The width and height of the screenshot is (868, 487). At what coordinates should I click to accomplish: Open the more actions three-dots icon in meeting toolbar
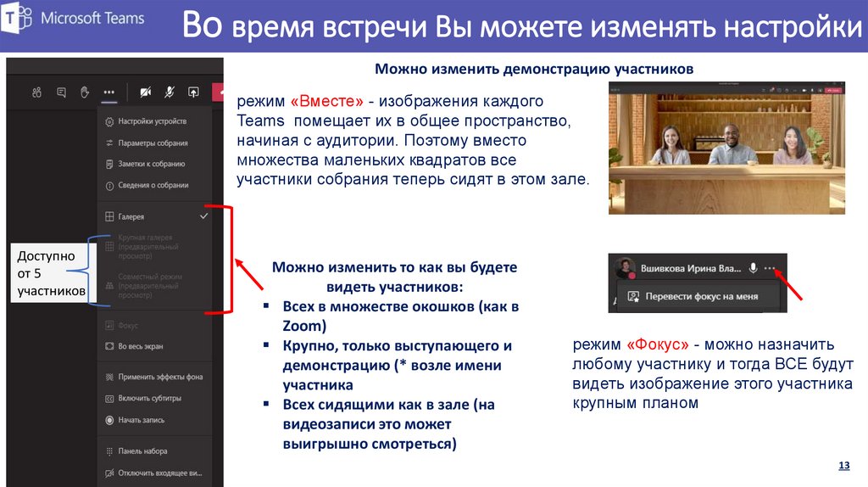tap(109, 92)
